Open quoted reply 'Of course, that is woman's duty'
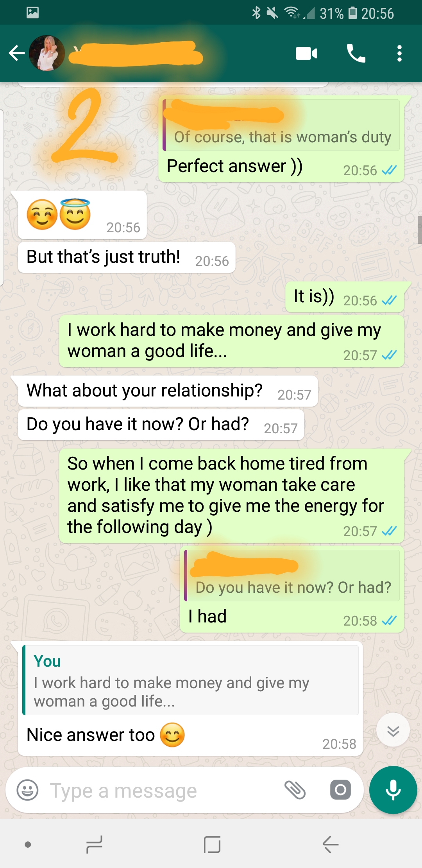Viewport: 422px width, 868px height. click(281, 125)
